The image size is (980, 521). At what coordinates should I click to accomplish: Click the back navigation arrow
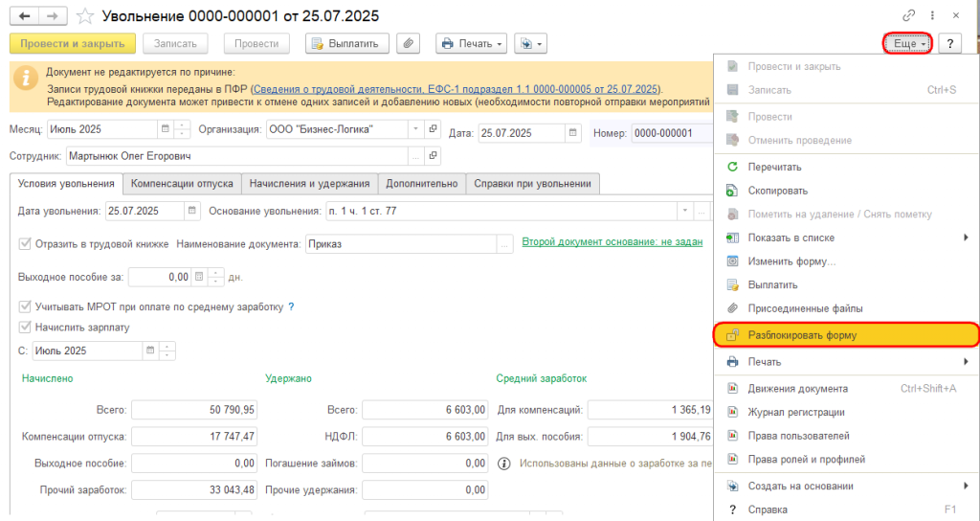point(24,15)
